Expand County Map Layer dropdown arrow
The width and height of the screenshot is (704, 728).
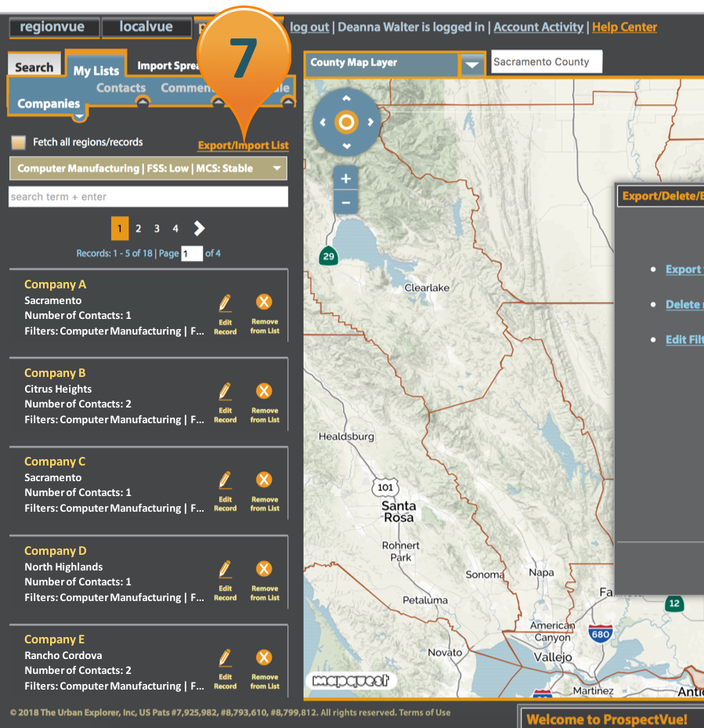tap(472, 64)
